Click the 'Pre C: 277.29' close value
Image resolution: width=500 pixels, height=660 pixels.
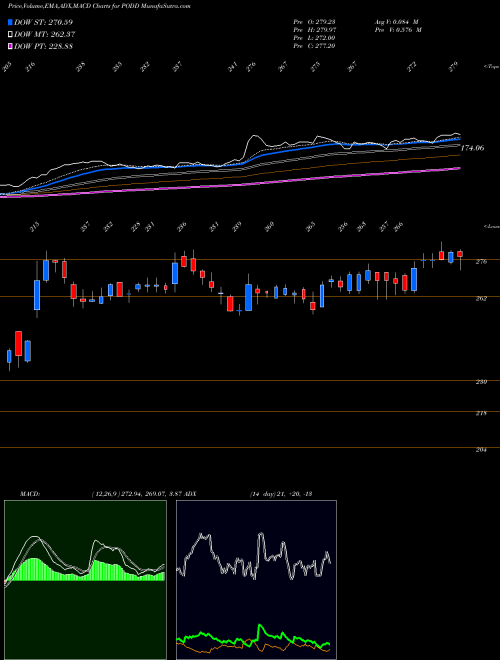[314, 45]
